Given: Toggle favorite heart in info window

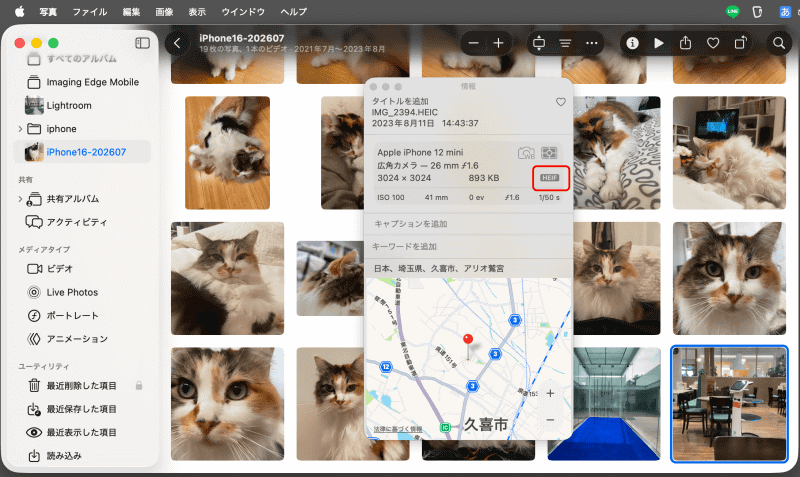Looking at the screenshot, I should (561, 102).
